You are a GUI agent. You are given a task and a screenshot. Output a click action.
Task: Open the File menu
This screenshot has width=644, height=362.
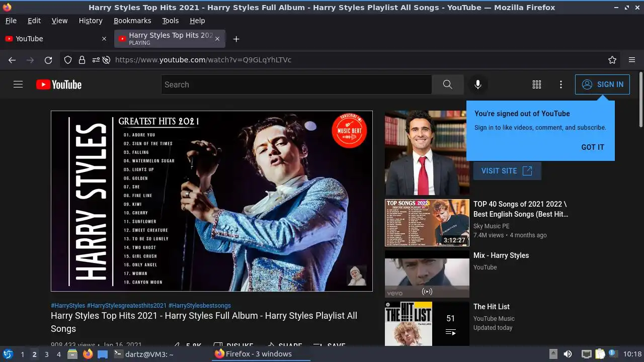11,21
